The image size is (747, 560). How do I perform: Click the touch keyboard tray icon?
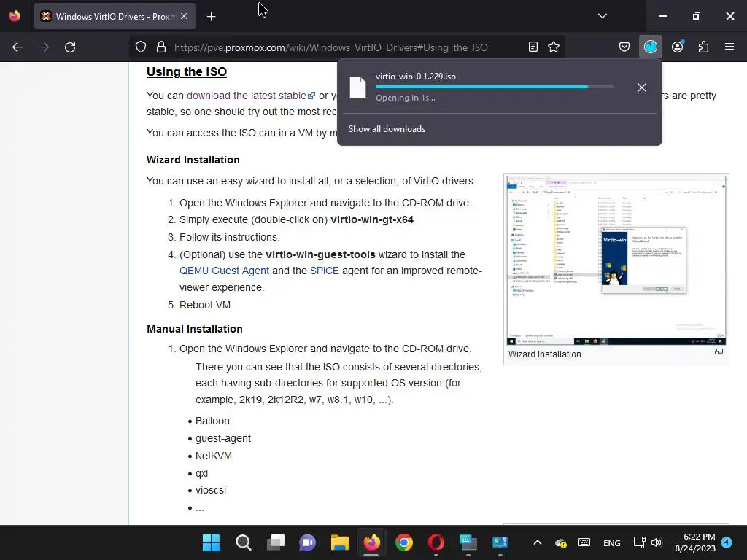click(584, 542)
